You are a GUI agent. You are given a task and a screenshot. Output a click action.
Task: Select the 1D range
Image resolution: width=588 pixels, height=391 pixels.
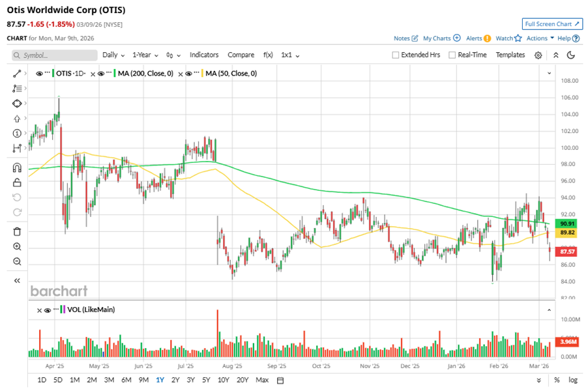click(42, 380)
